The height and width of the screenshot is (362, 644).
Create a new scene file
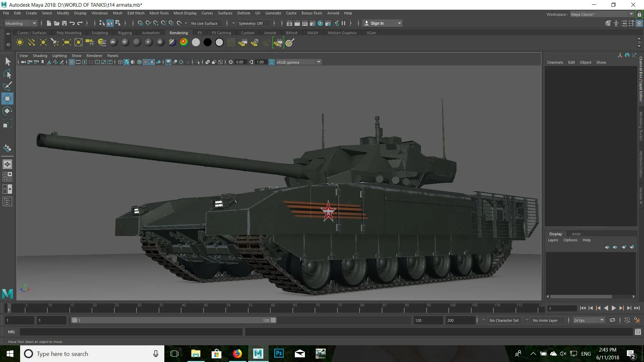(49, 23)
